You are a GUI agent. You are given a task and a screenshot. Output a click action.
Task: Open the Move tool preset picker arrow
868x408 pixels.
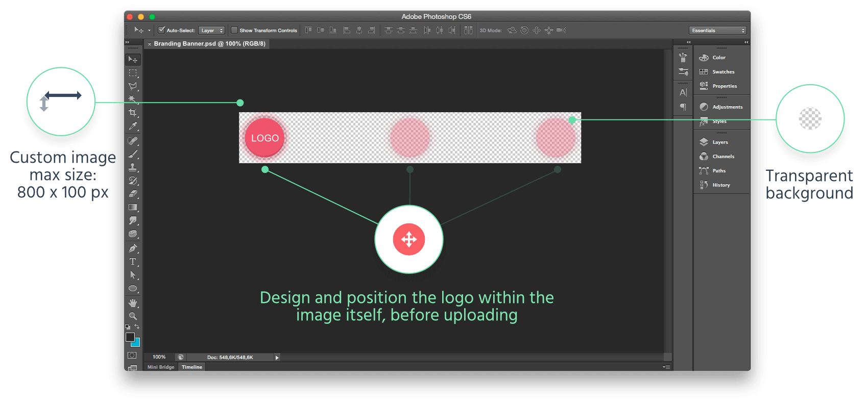149,31
